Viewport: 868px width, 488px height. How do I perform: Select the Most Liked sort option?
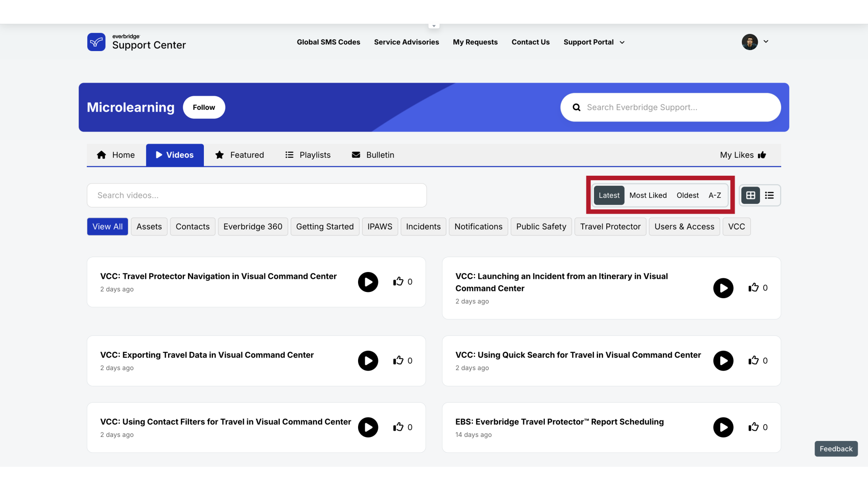648,195
